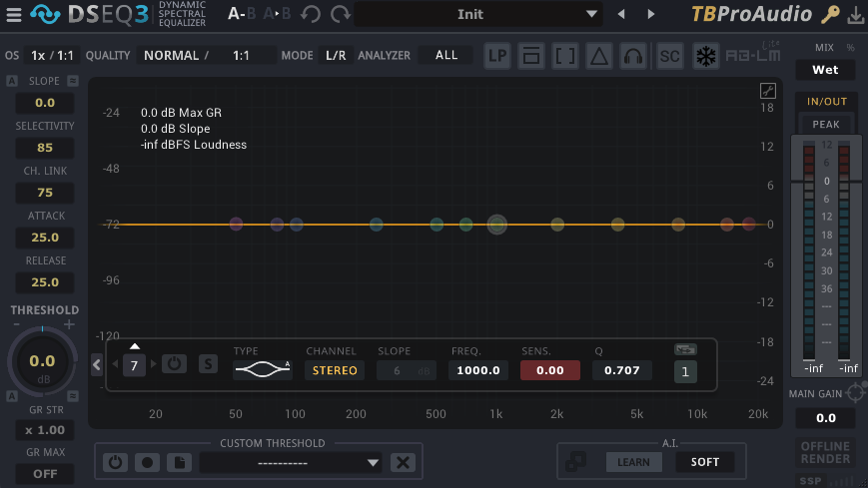Decrease threshold with the minus button

[x=17, y=324]
